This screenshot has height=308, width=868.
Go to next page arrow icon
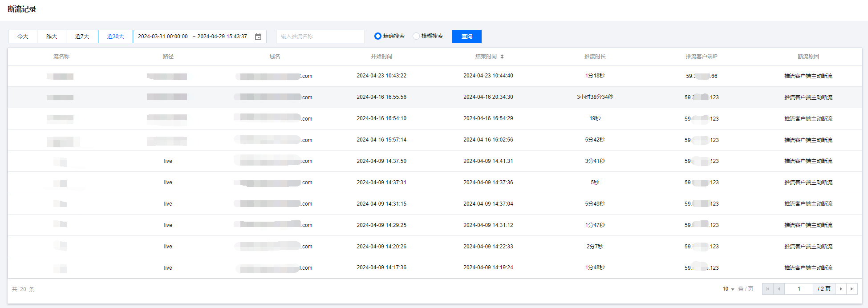pos(841,289)
